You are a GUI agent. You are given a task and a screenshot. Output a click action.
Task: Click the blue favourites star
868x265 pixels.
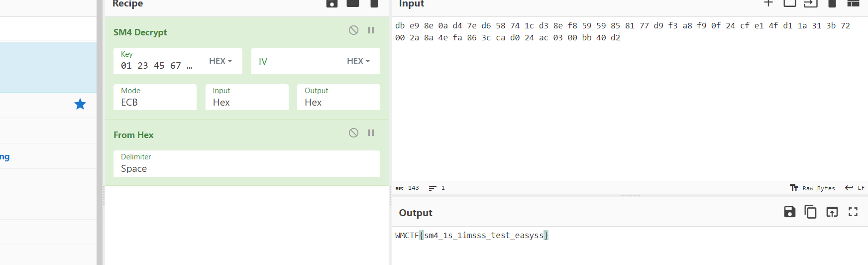click(80, 105)
